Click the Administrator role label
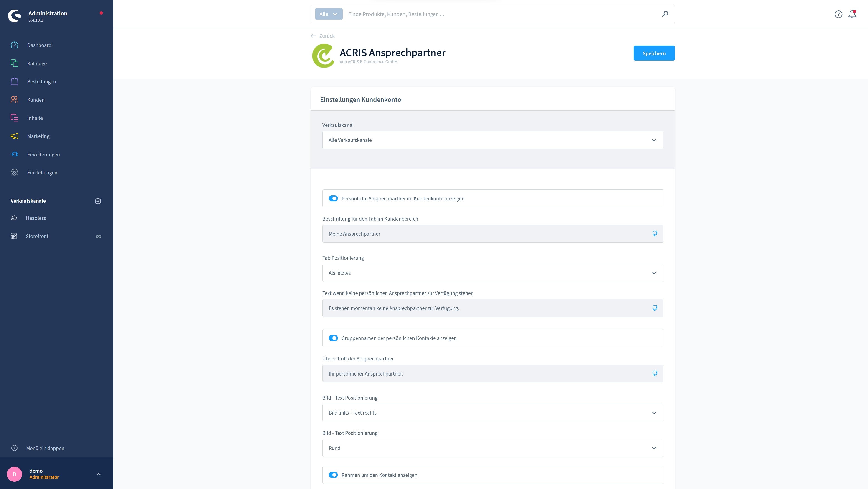The width and height of the screenshot is (868, 489). pyautogui.click(x=44, y=477)
